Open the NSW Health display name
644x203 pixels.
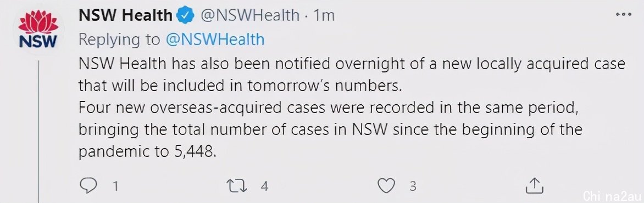point(125,15)
